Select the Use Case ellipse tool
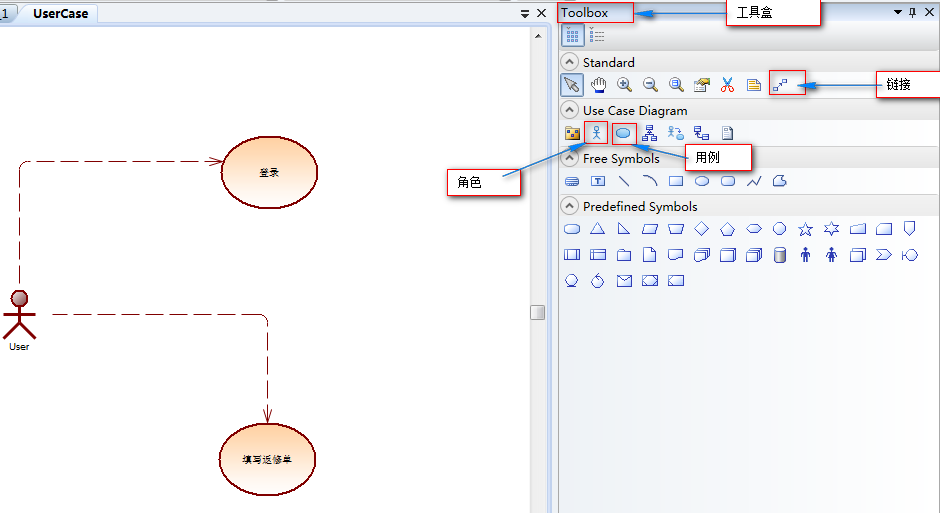This screenshot has height=513, width=940. tap(623, 132)
